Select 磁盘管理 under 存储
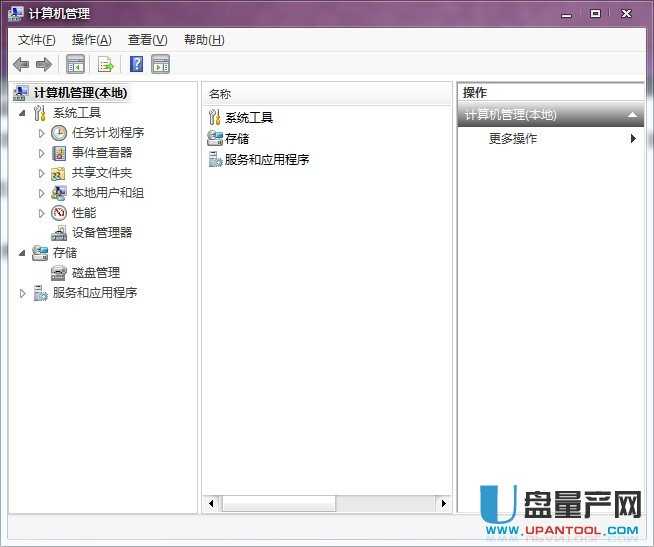The height and width of the screenshot is (547, 654). [95, 272]
